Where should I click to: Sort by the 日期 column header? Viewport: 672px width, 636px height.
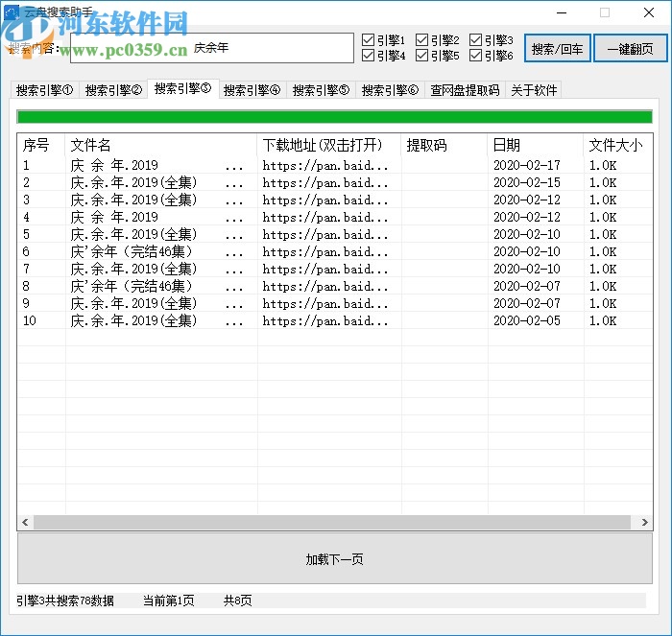[536, 145]
